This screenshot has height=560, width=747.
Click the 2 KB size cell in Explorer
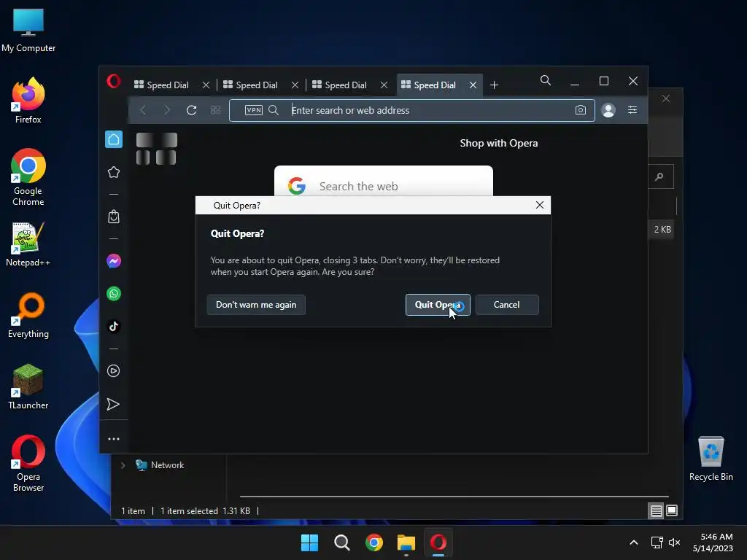click(662, 230)
